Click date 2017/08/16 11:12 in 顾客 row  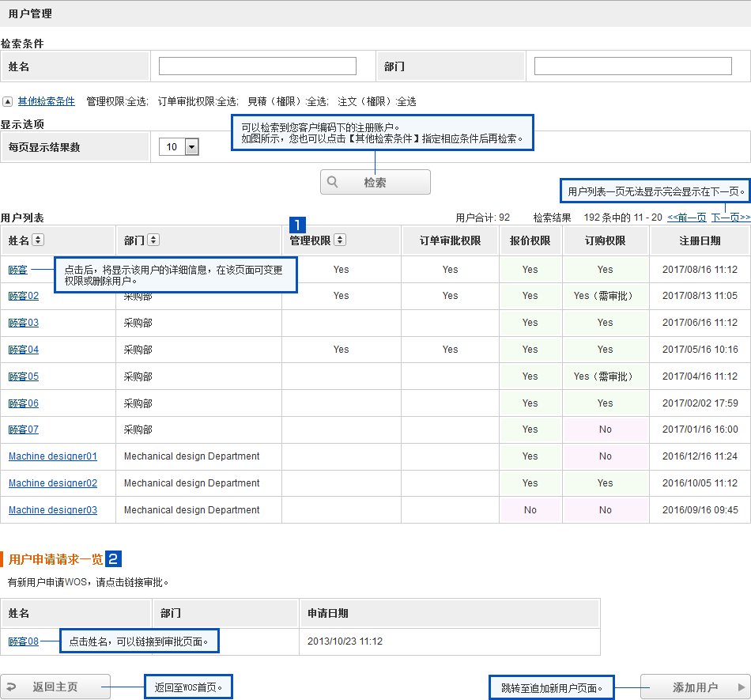[x=700, y=269]
